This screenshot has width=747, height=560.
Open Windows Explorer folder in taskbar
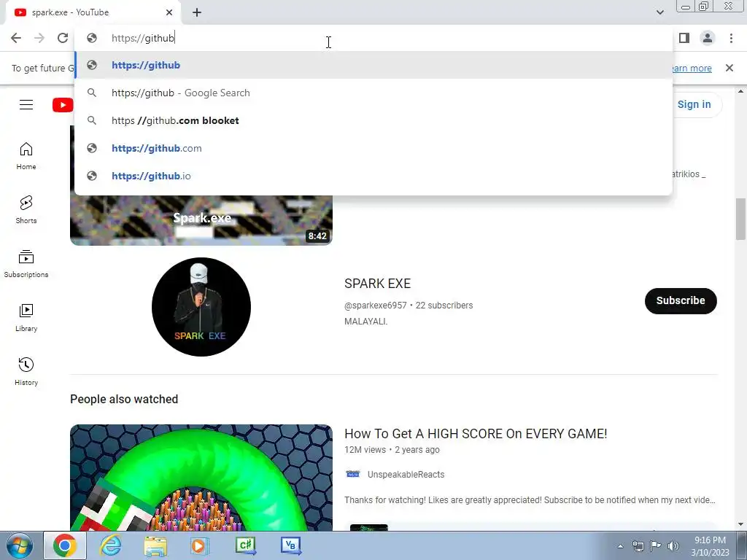pyautogui.click(x=155, y=545)
